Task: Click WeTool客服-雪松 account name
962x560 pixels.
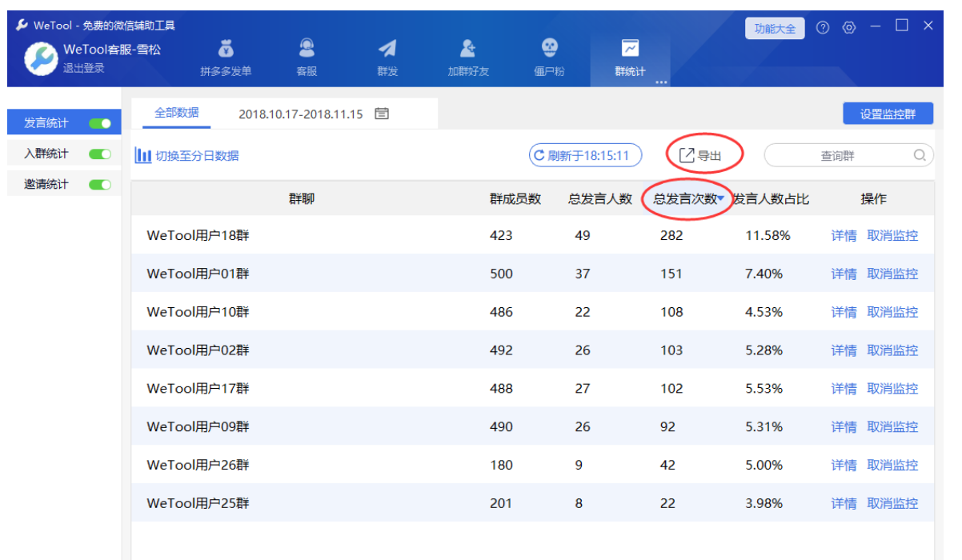Action: (x=112, y=50)
